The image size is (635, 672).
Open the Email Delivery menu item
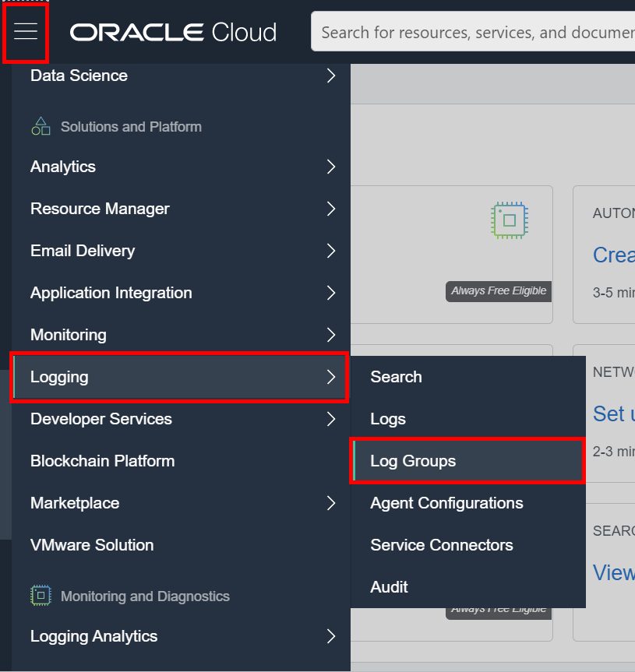click(83, 251)
